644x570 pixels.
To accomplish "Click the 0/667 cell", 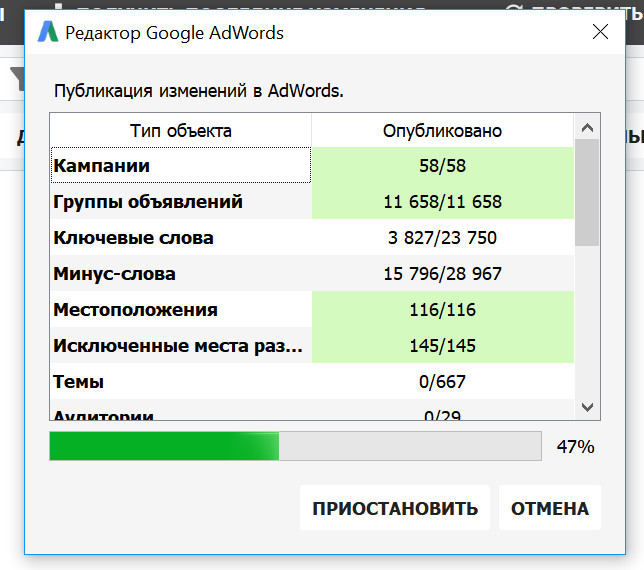I will pyautogui.click(x=443, y=382).
